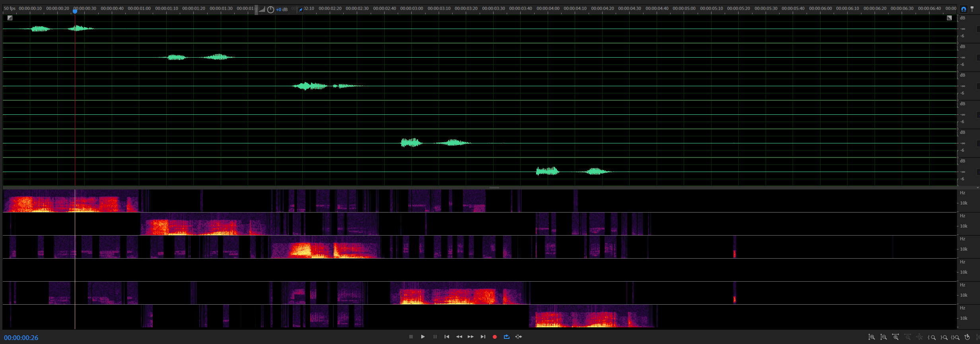Viewport: 980px width, 344px height.
Task: Click the Fast Forward button
Action: pyautogui.click(x=471, y=337)
